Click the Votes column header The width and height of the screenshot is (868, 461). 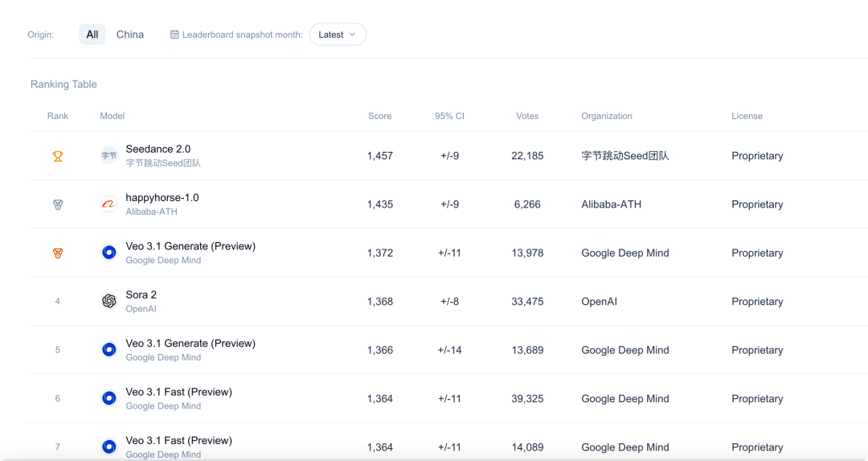(527, 116)
